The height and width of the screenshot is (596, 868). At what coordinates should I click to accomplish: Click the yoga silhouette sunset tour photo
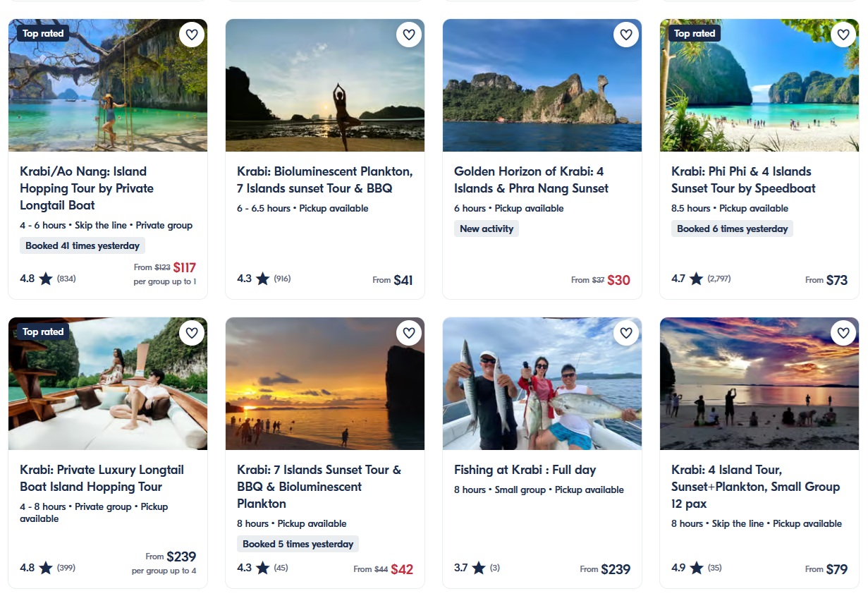[x=325, y=85]
